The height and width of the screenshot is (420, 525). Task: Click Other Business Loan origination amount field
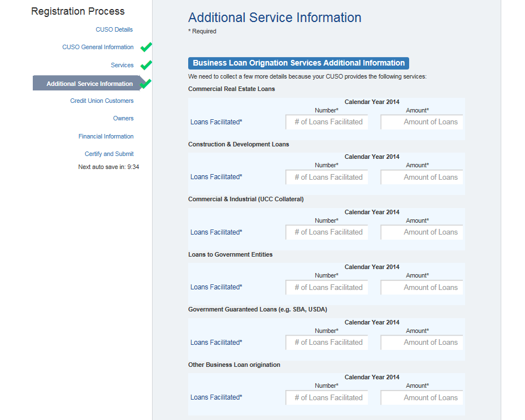[422, 397]
